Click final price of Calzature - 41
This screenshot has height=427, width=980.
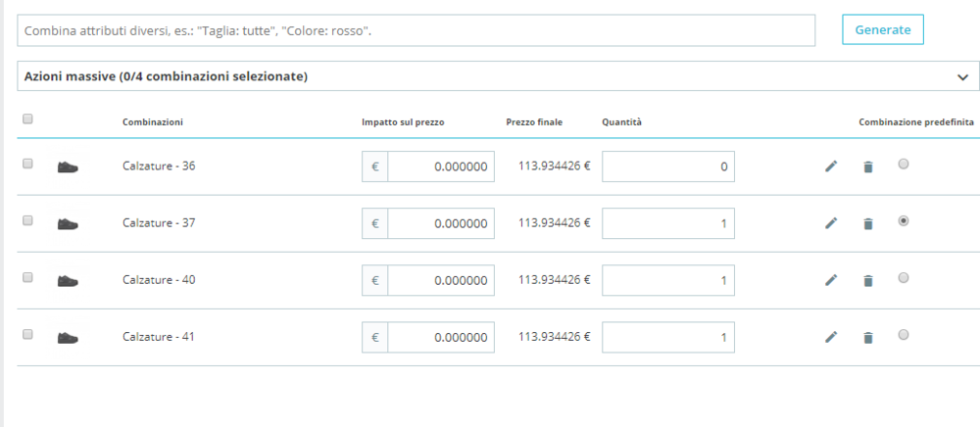pos(555,337)
